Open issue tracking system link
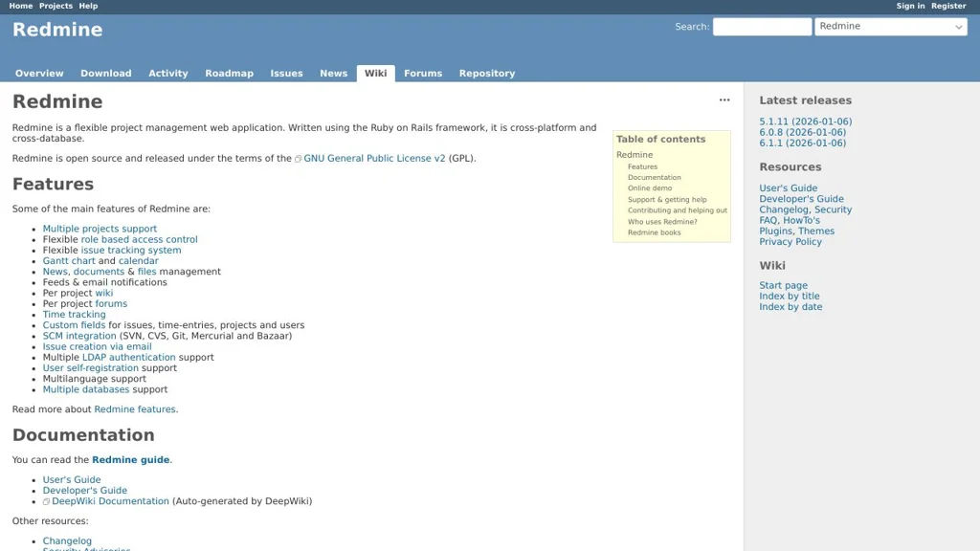The height and width of the screenshot is (551, 980). pyautogui.click(x=130, y=251)
